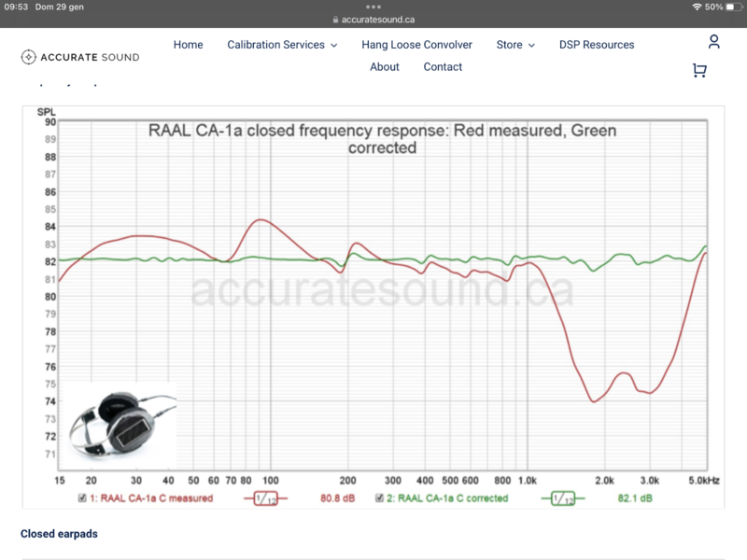Viewport: 747px width, 560px height.
Task: Click the Accurate Sound logo
Action: (x=80, y=57)
